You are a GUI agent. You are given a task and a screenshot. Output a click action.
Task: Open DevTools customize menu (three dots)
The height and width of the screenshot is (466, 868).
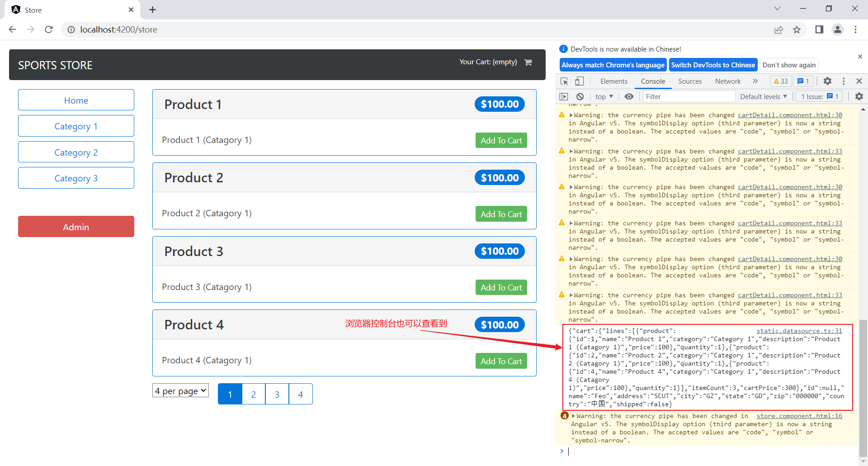tap(844, 81)
